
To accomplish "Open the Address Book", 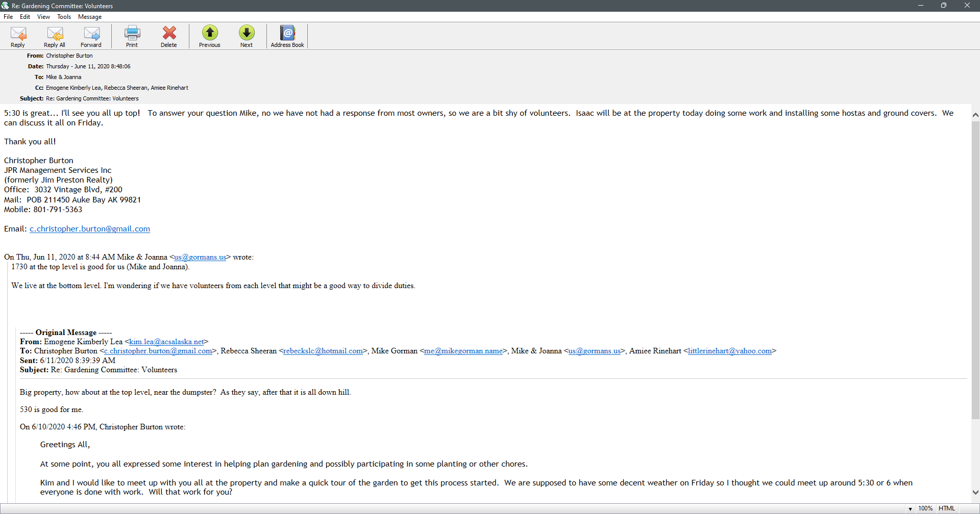I will pos(287,36).
